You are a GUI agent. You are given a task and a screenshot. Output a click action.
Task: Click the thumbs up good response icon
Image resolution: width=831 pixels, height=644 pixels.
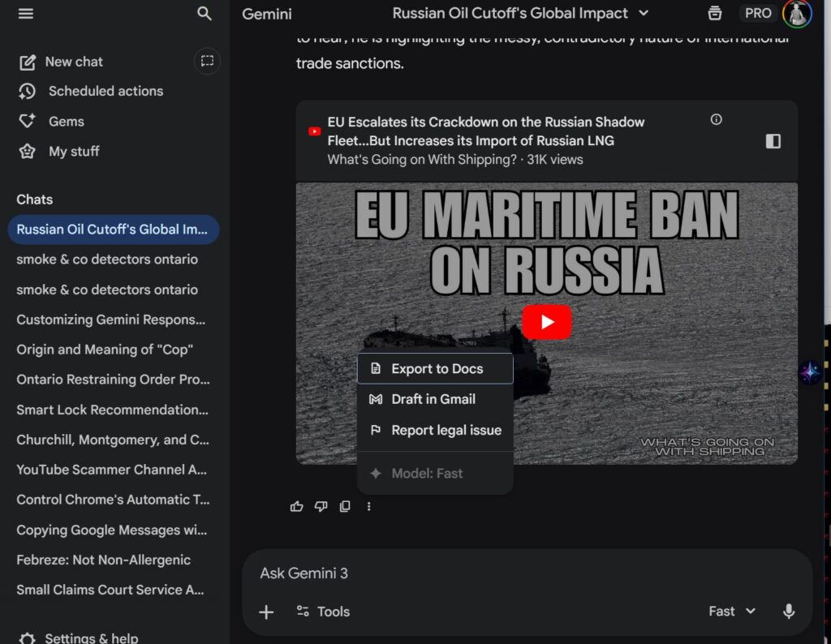coord(296,506)
